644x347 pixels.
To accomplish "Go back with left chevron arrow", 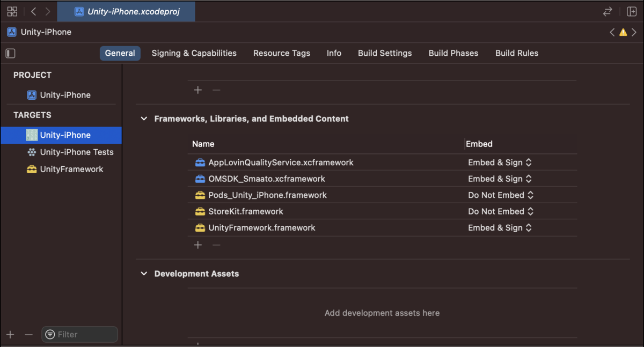I will coord(33,11).
